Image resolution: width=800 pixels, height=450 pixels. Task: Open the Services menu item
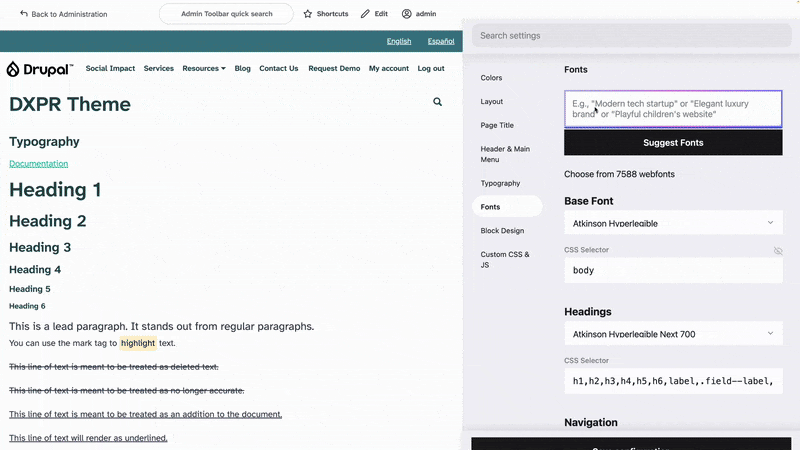(x=159, y=68)
